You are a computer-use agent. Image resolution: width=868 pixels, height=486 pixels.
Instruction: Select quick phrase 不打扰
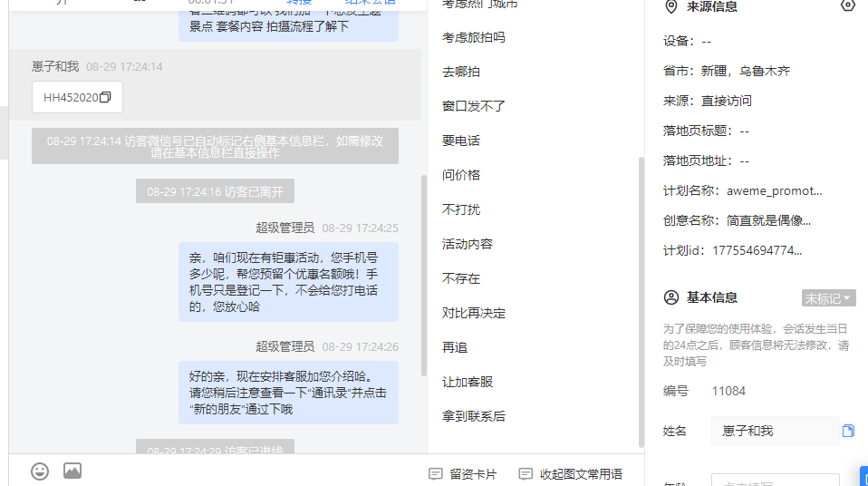(461, 209)
